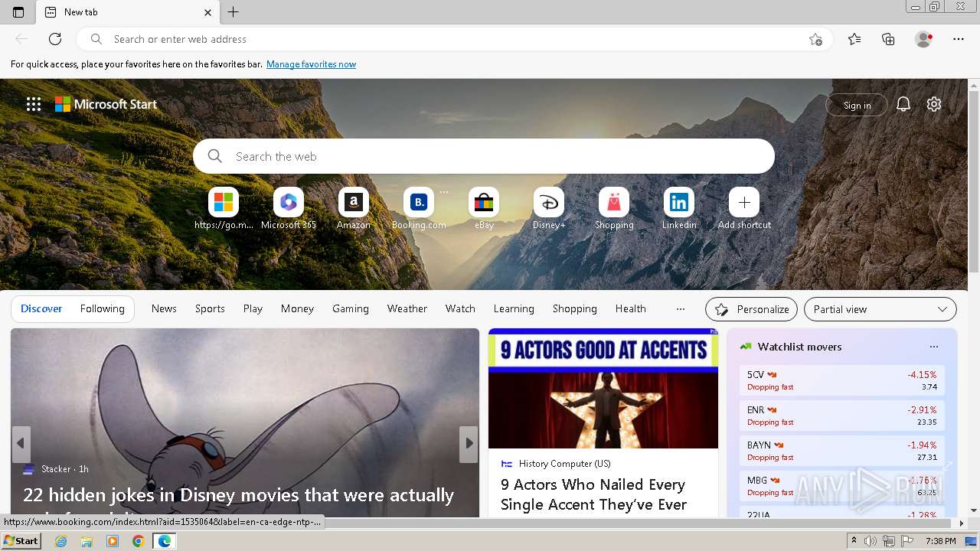Open File Explorer from taskbar
Screen dimensions: 980x551
[x=87, y=541]
